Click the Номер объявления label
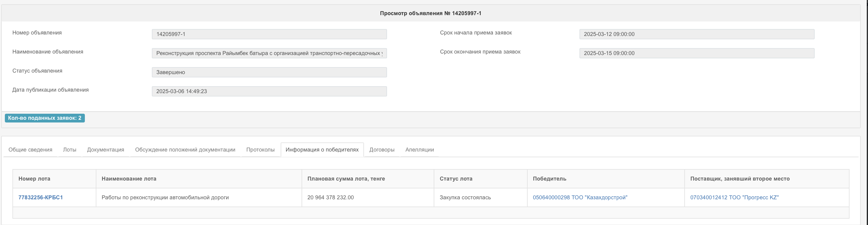The image size is (868, 225). [37, 33]
